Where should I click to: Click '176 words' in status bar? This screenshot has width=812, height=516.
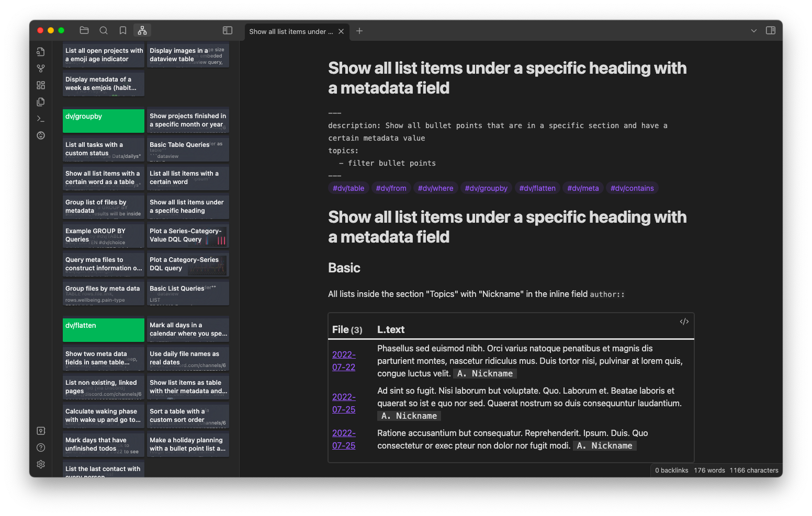tap(709, 471)
